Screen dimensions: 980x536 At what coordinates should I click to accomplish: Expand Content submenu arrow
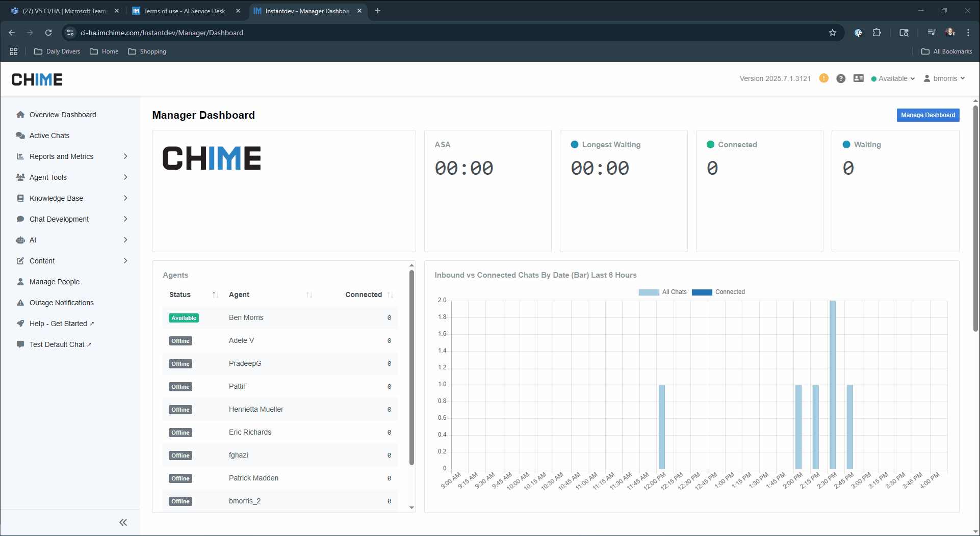coord(125,261)
